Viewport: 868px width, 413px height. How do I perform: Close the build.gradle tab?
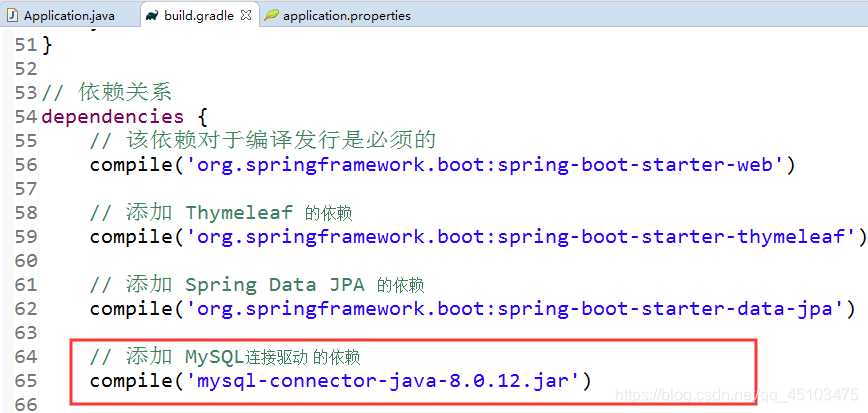(x=246, y=15)
